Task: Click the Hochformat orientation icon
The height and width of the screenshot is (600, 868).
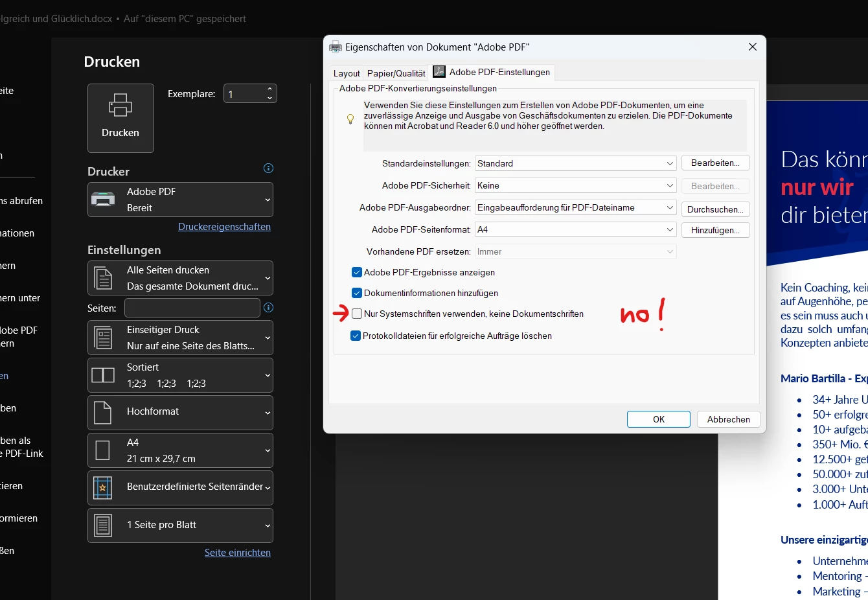Action: coord(103,413)
